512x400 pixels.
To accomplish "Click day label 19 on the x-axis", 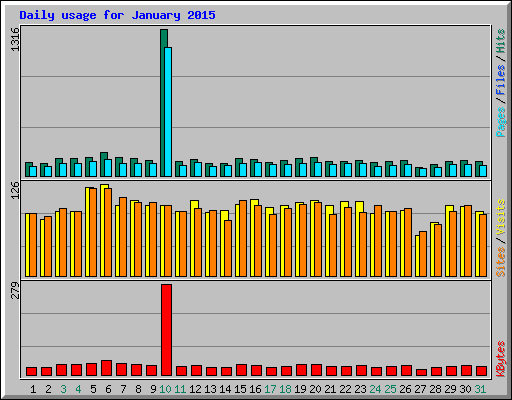I will pos(300,389).
